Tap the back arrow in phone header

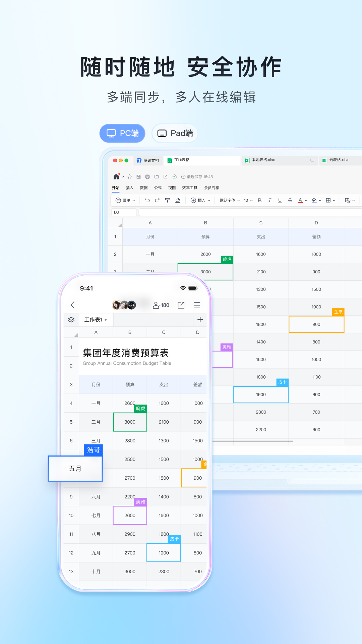pyautogui.click(x=73, y=305)
